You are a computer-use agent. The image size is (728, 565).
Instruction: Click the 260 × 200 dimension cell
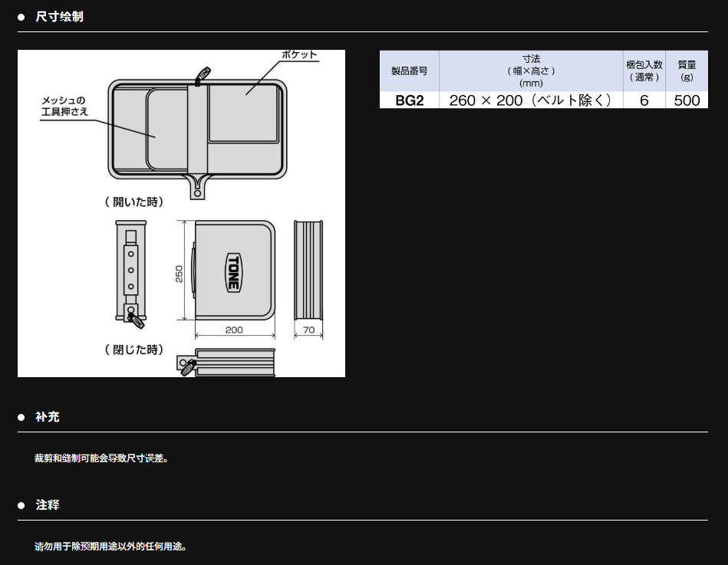[x=531, y=100]
